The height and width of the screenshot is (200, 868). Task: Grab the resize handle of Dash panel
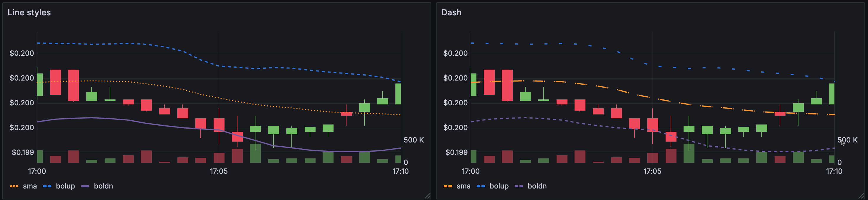(x=861, y=196)
